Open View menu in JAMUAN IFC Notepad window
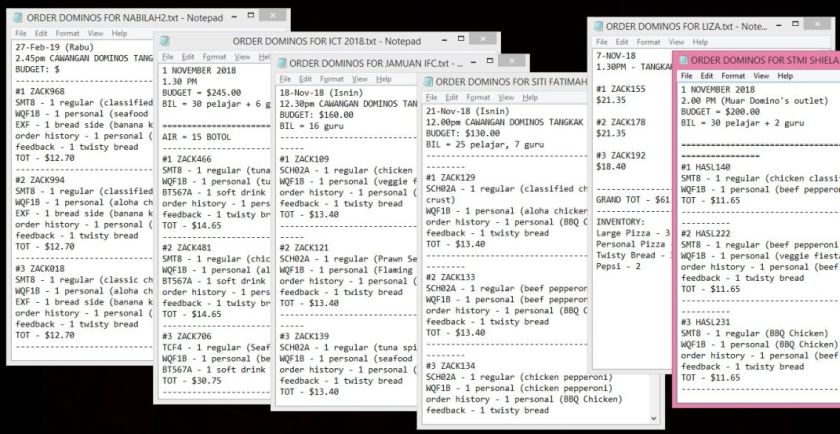The height and width of the screenshot is (434, 840). pyautogui.click(x=359, y=79)
